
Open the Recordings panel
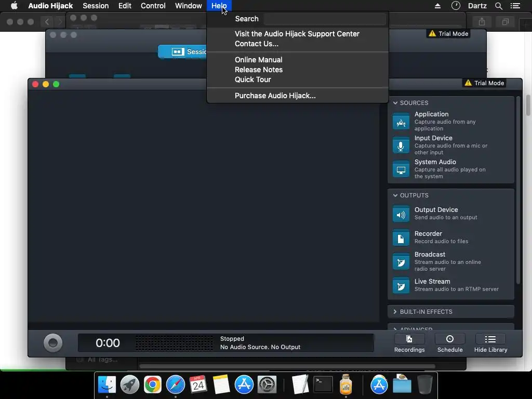click(409, 343)
